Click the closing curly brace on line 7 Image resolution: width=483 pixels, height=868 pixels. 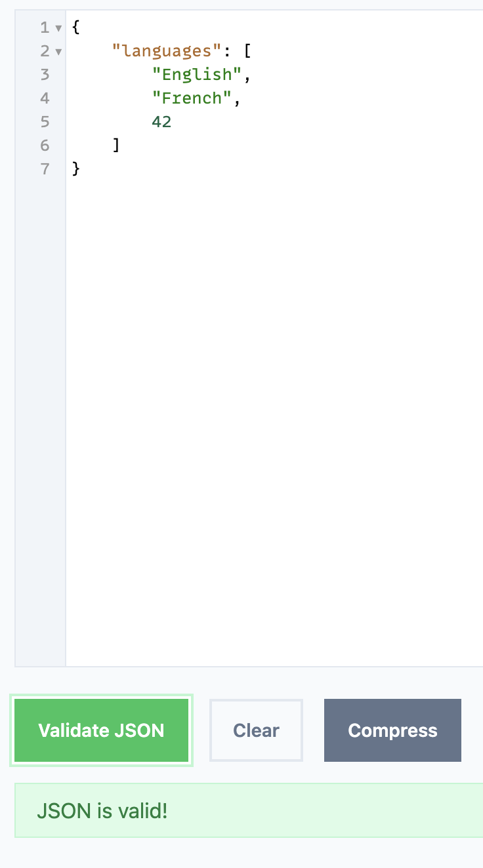[76, 169]
